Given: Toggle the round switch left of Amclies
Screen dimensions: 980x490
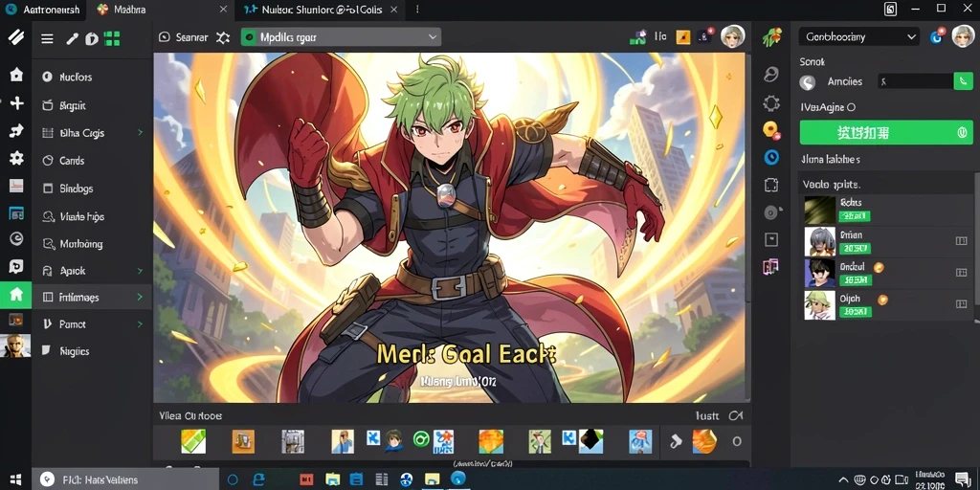Looking at the screenshot, I should 808,82.
